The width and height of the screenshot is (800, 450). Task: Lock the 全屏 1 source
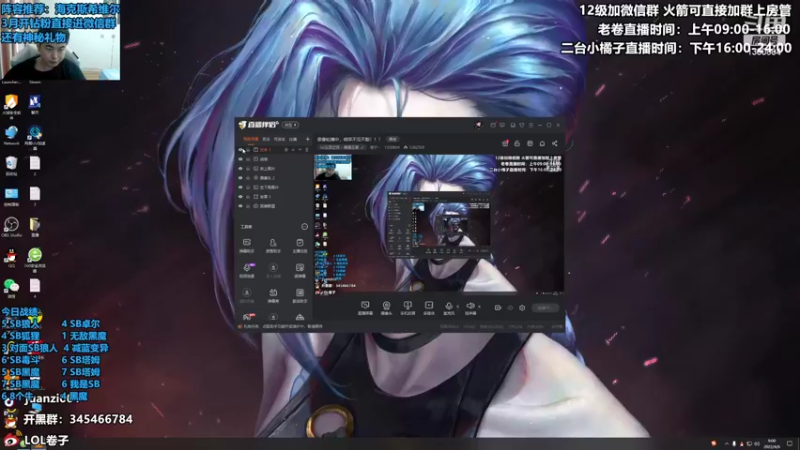tap(248, 196)
